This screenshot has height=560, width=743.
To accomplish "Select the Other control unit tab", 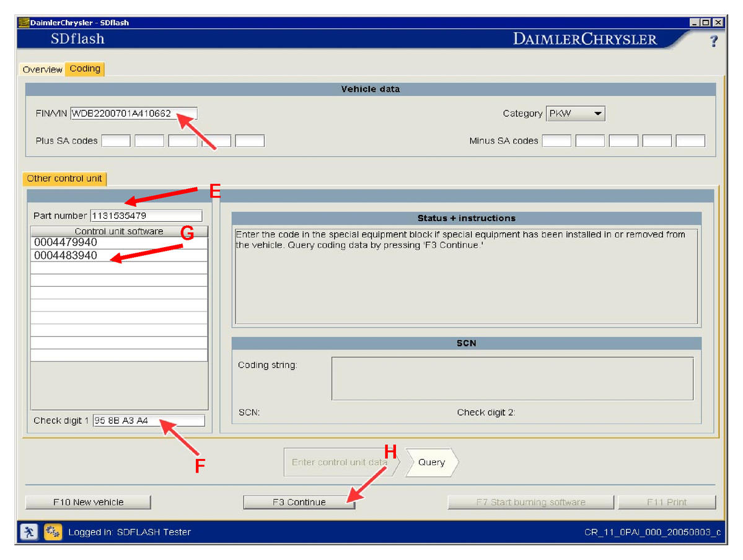I will point(64,178).
